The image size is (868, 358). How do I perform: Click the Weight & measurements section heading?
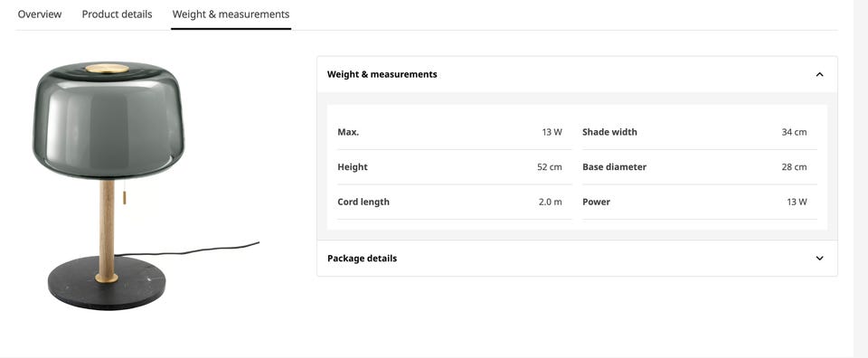click(x=382, y=74)
